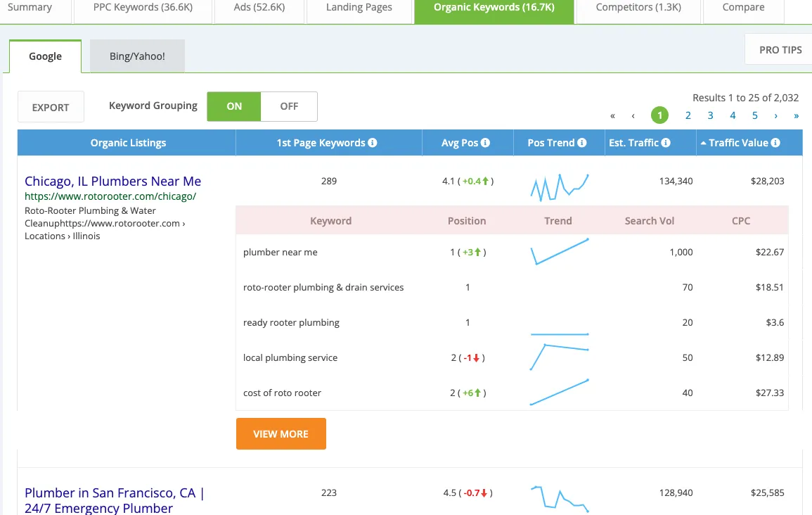The height and width of the screenshot is (515, 812).
Task: Go to next results page
Action: [x=775, y=115]
